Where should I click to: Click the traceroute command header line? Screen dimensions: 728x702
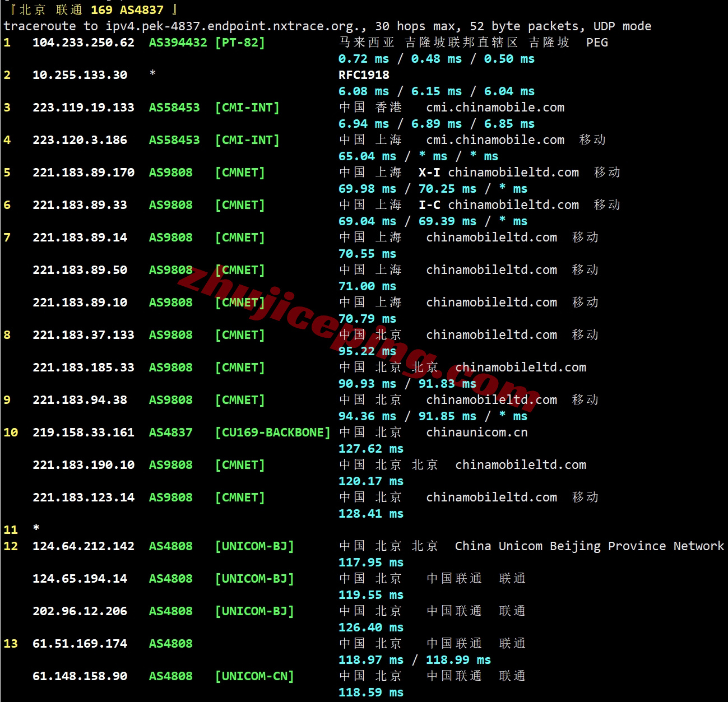pyautogui.click(x=327, y=26)
